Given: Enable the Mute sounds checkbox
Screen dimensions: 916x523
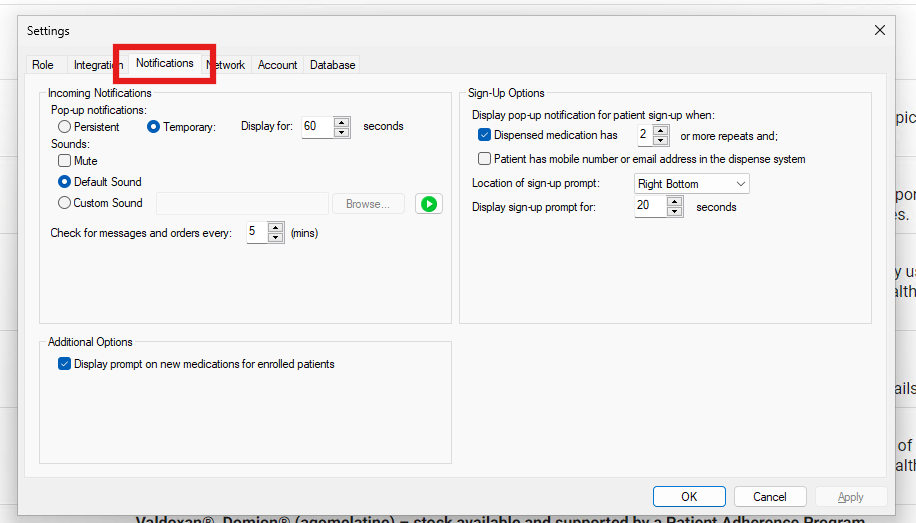Looking at the screenshot, I should tap(78, 161).
